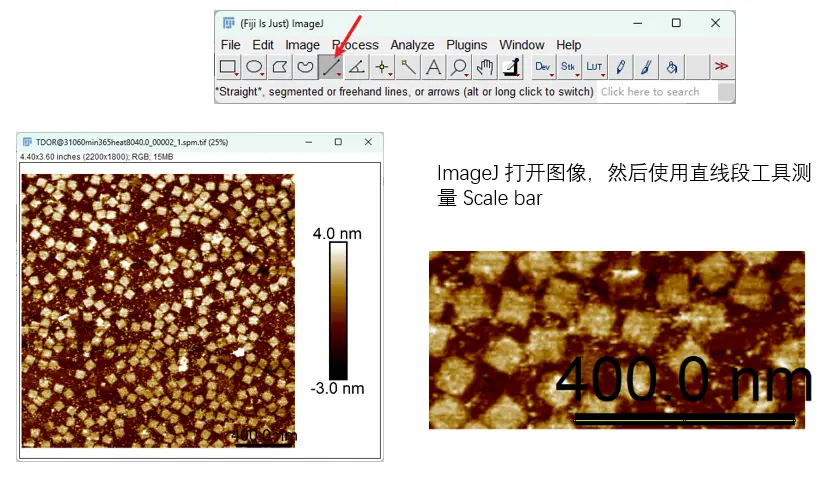Open the Analyze menu
Image resolution: width=817 pixels, height=477 pixels.
(412, 45)
